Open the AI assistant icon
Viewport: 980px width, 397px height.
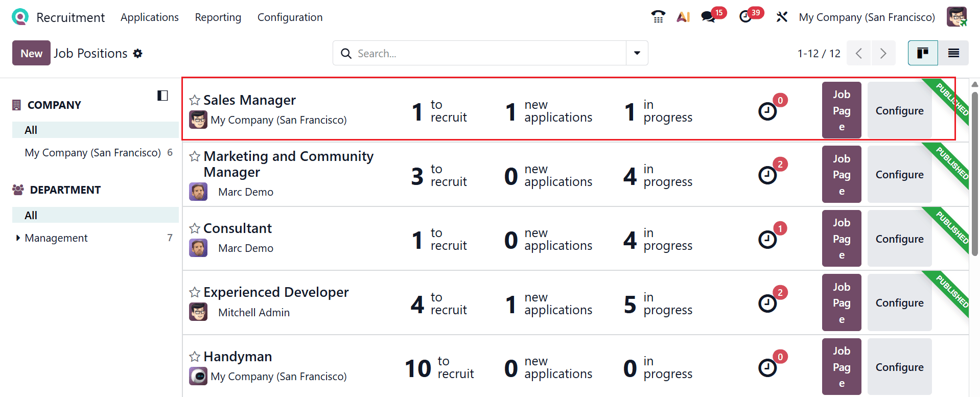point(683,17)
